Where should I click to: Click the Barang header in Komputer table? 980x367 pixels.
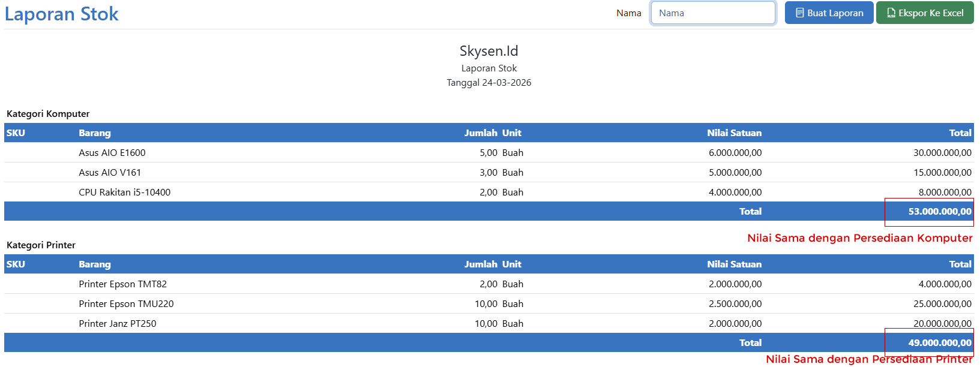tap(95, 133)
